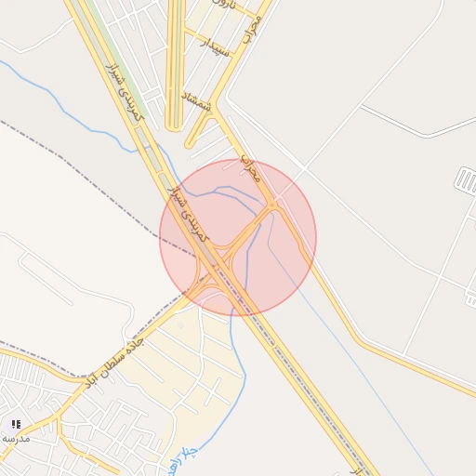476x476 pixels.
Task: Click the school icon above the مدرسه label
Action: (x=16, y=424)
